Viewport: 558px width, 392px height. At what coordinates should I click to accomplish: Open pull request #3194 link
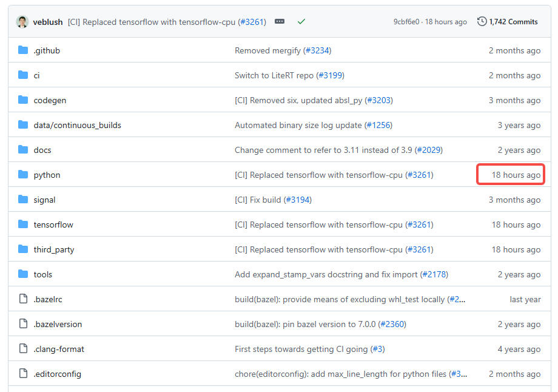[298, 200]
